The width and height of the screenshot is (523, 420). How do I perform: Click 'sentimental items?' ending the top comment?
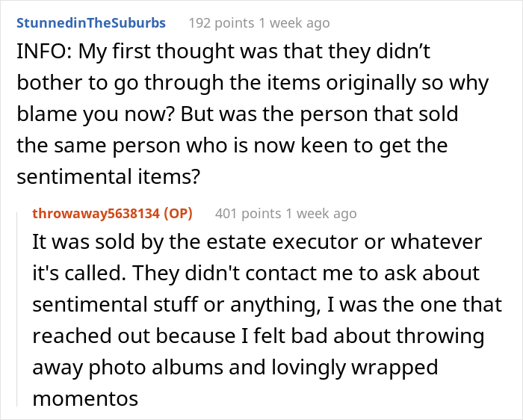89,176
